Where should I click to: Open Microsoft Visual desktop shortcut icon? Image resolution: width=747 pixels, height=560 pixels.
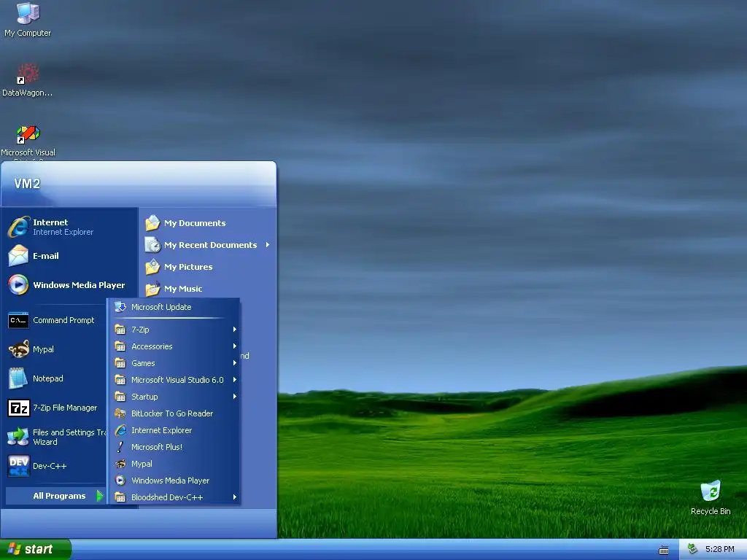point(28,134)
